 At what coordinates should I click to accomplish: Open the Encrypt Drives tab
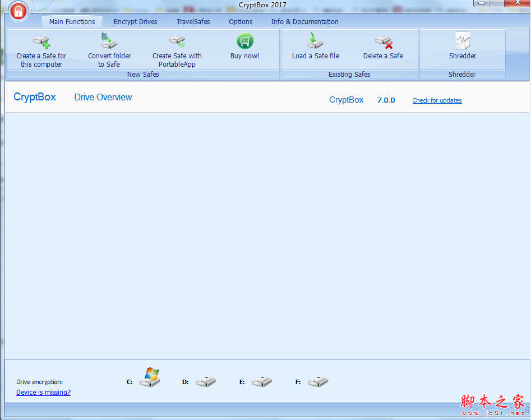pos(135,22)
